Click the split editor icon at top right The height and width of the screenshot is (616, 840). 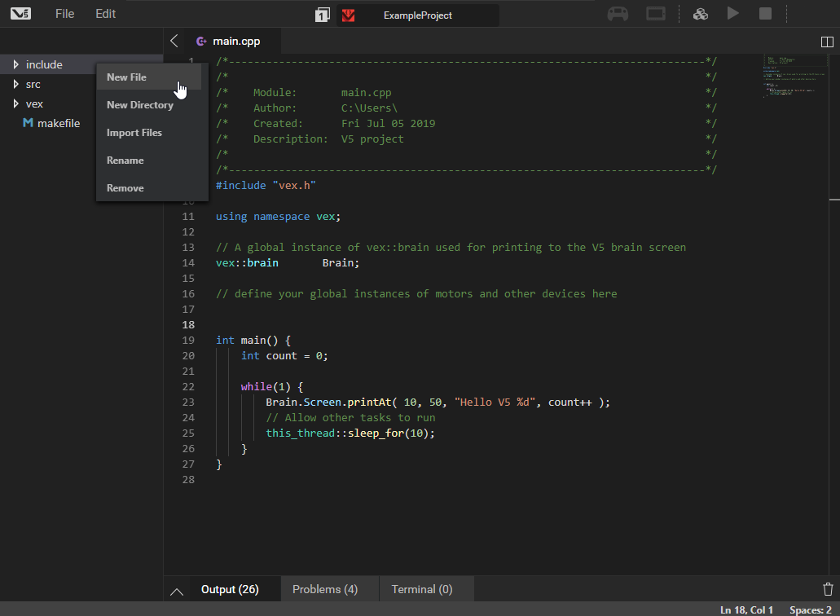[828, 42]
